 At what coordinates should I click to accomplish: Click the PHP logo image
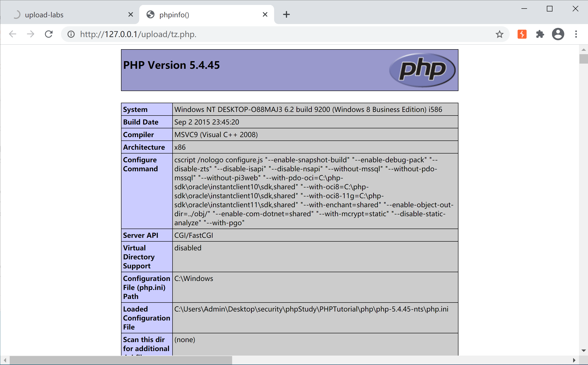(422, 70)
